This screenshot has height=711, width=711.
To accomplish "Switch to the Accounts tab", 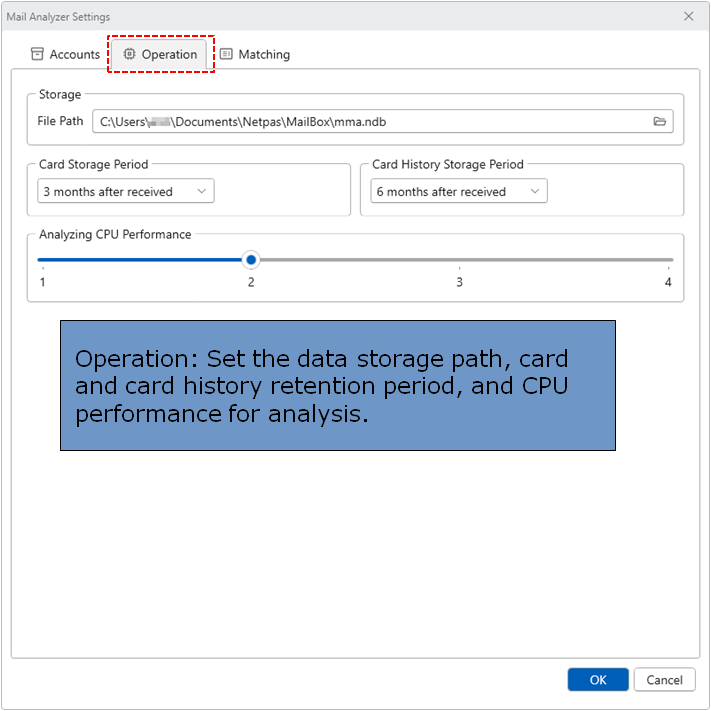I will tap(65, 54).
